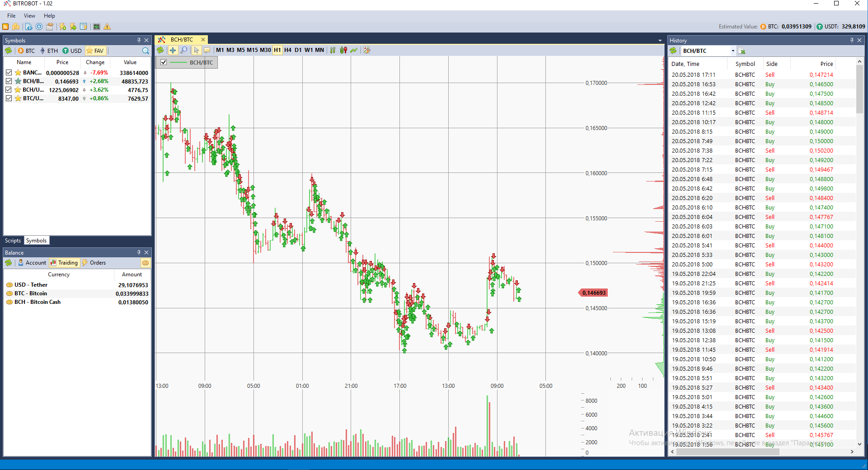Select the crosshair tool in chart toolbar
Viewport: 868px width, 470px height.
click(173, 50)
